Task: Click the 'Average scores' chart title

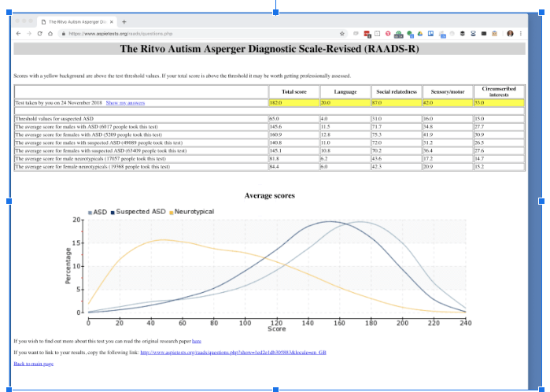Action: [x=269, y=195]
